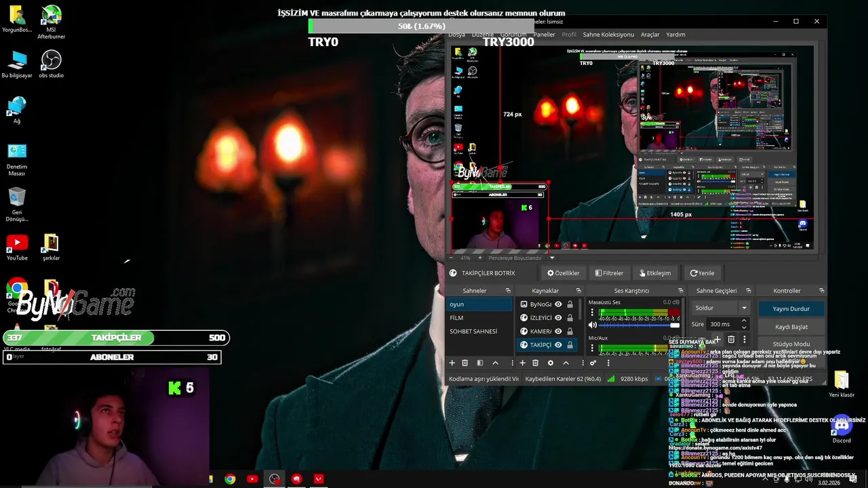Select the Geri Dönüşüm recycle bin icon
The width and height of the screenshot is (868, 488).
tap(17, 205)
